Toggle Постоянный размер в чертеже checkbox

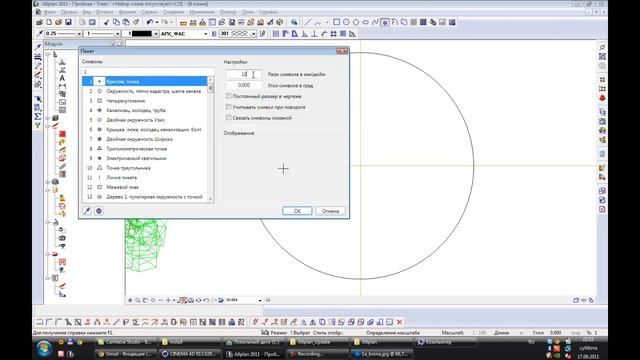coord(229,96)
